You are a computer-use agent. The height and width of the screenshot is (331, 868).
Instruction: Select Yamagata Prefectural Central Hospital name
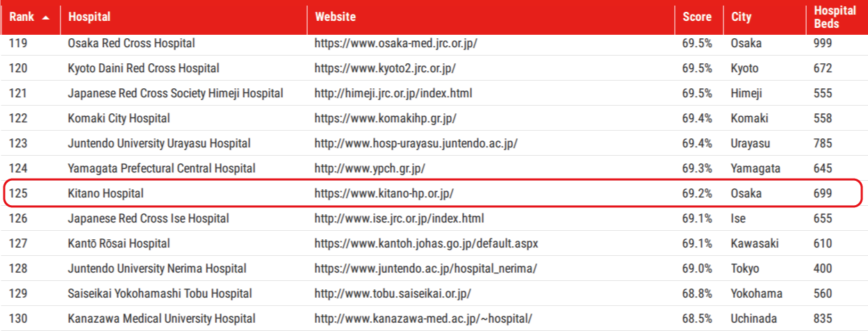click(162, 168)
